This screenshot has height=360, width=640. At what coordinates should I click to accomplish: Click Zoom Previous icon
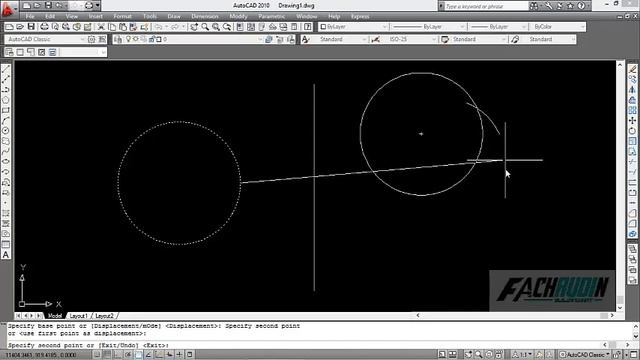click(x=227, y=27)
